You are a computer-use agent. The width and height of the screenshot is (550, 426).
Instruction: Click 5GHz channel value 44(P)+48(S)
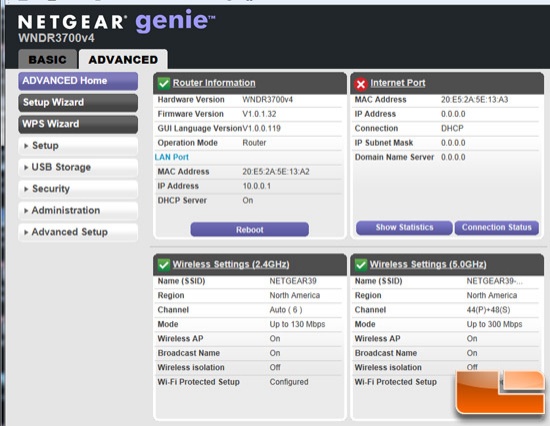(488, 310)
